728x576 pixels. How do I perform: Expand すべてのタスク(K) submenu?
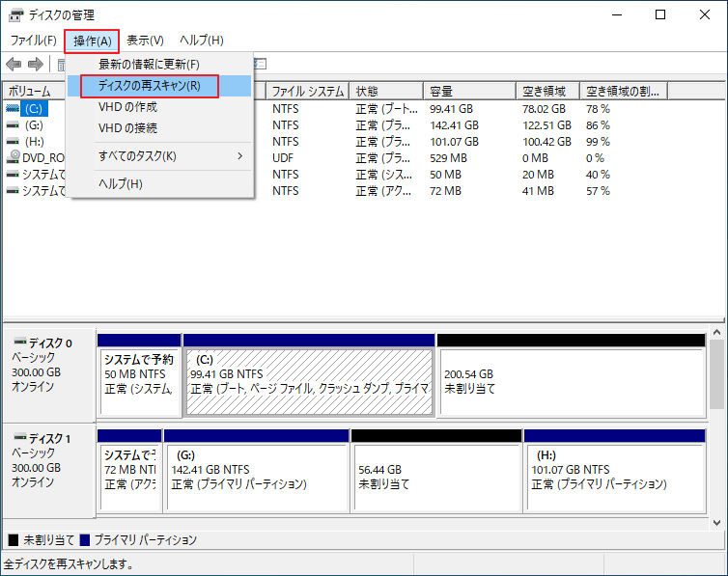click(159, 156)
